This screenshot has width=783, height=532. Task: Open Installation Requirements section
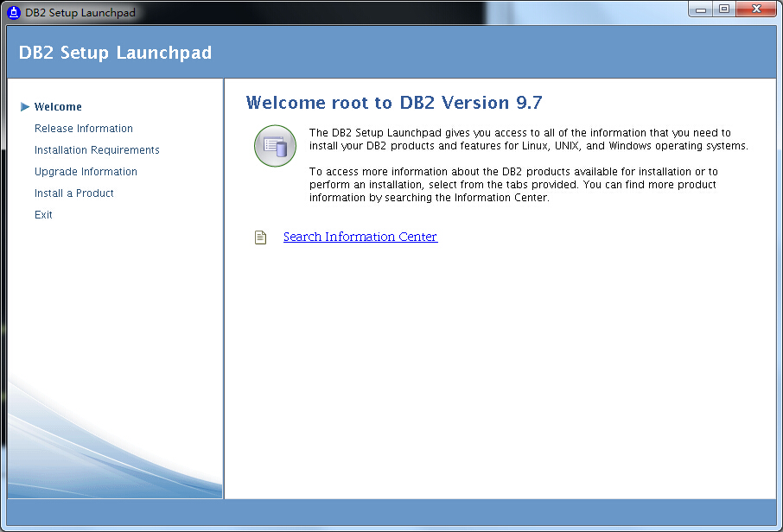tap(97, 149)
